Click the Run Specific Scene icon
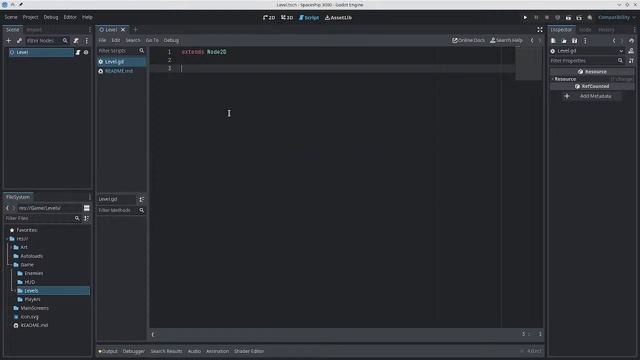Screen dimensions: 640x360 [x=579, y=18]
